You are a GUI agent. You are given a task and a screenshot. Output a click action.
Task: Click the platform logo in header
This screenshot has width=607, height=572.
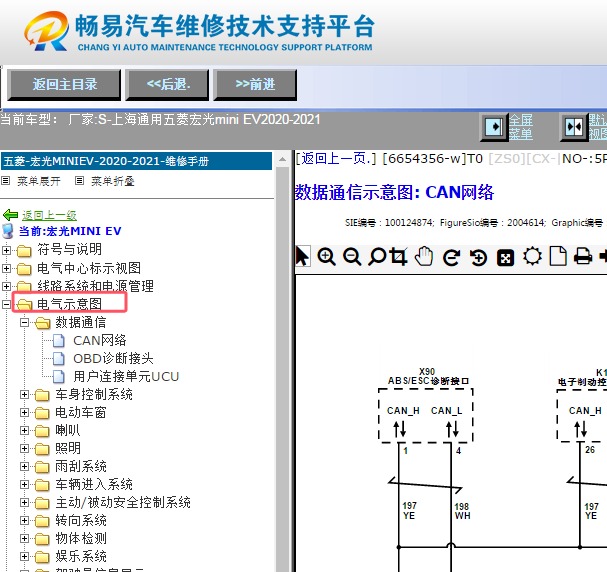pyautogui.click(x=47, y=31)
